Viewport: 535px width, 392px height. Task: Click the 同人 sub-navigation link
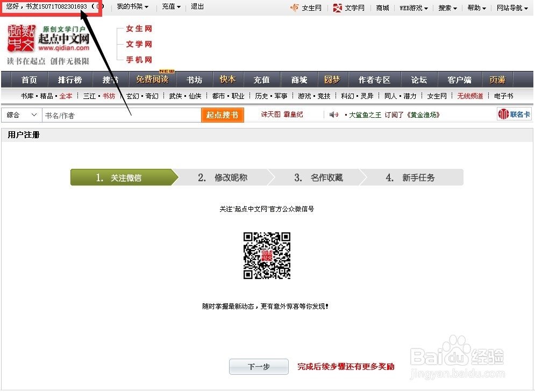pos(391,96)
